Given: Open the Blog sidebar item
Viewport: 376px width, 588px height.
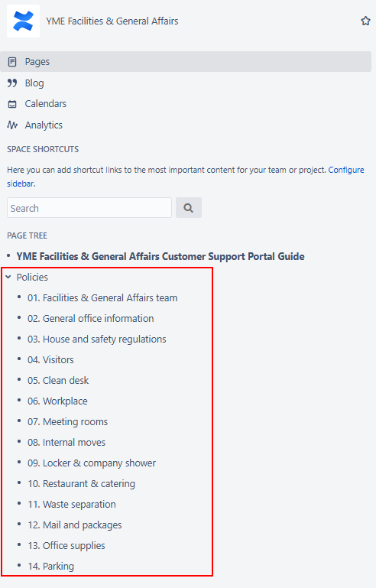Looking at the screenshot, I should click(34, 83).
